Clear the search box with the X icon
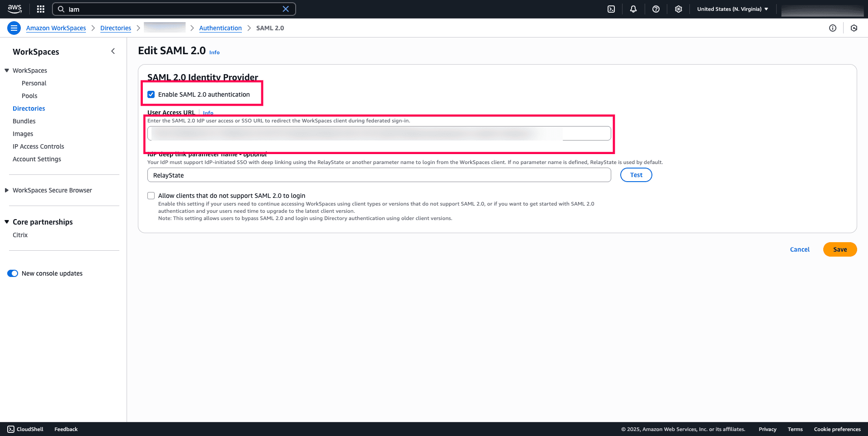Screen dimensions: 868x436 [x=286, y=9]
